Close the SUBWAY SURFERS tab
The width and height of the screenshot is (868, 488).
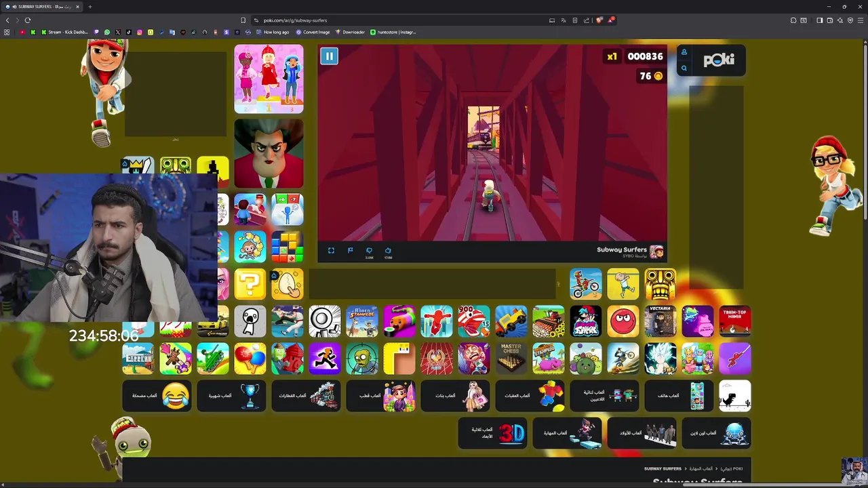coord(77,7)
